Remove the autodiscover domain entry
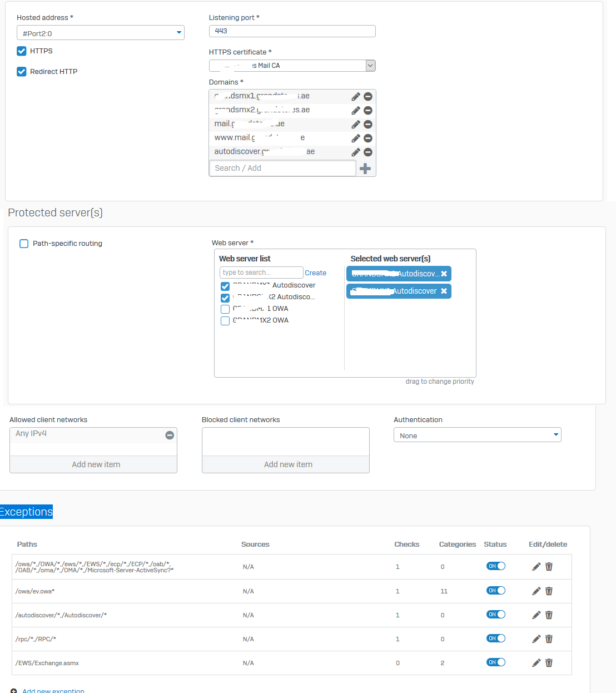The image size is (616, 693). (x=368, y=152)
